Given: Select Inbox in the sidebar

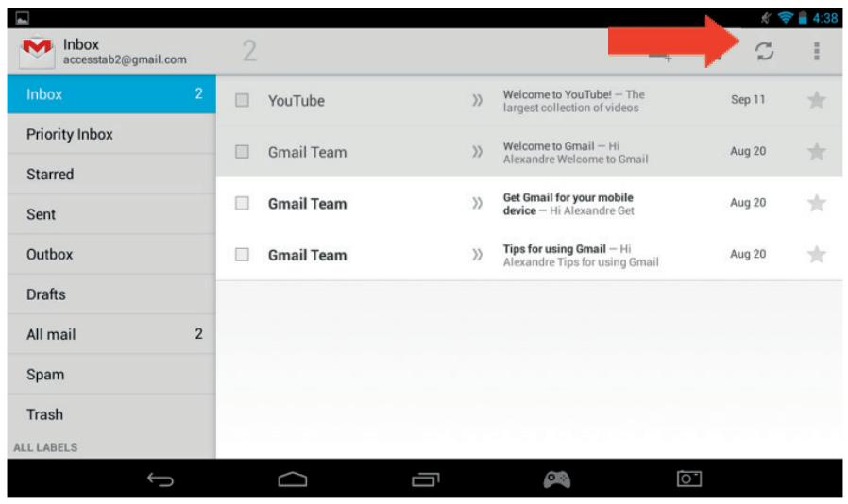Looking at the screenshot, I should point(111,94).
